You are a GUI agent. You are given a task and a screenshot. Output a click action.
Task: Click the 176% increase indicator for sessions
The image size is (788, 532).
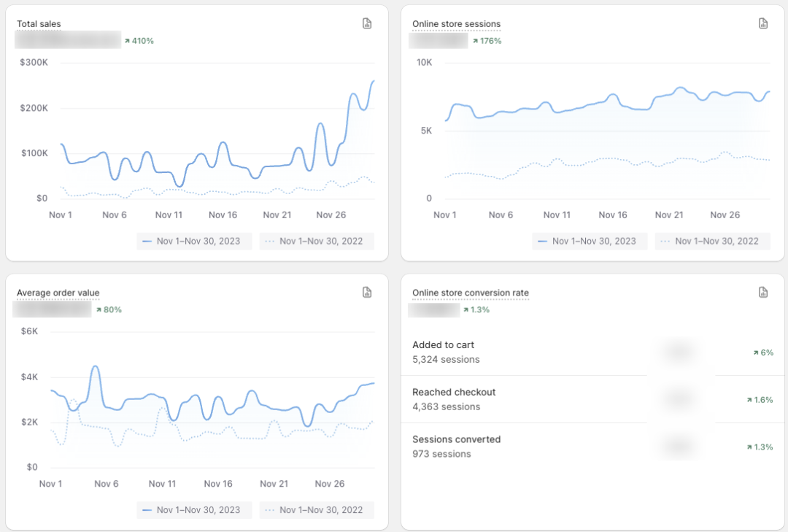487,41
